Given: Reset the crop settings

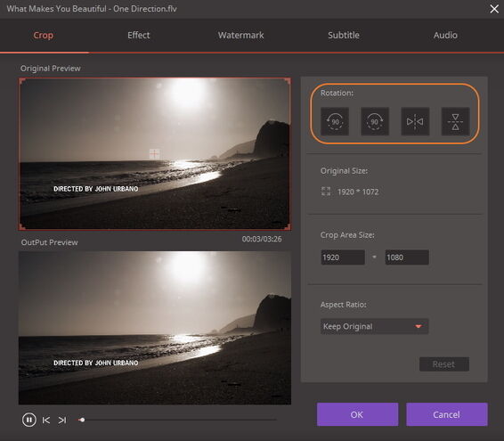Looking at the screenshot, I should click(x=443, y=364).
